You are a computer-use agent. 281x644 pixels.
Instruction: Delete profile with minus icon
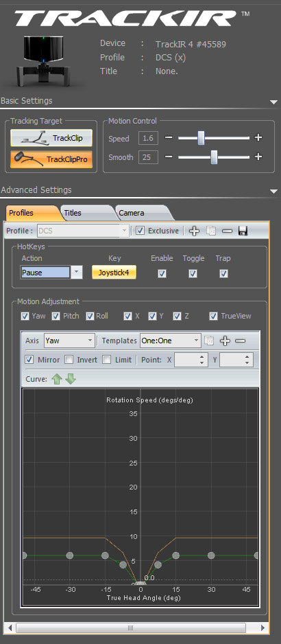[x=227, y=231]
